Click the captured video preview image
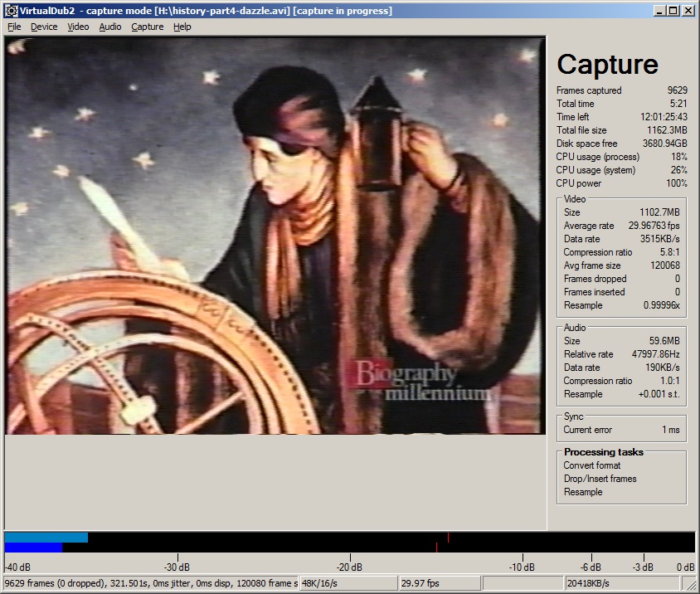Screen dimensions: 700x594 [x=275, y=236]
